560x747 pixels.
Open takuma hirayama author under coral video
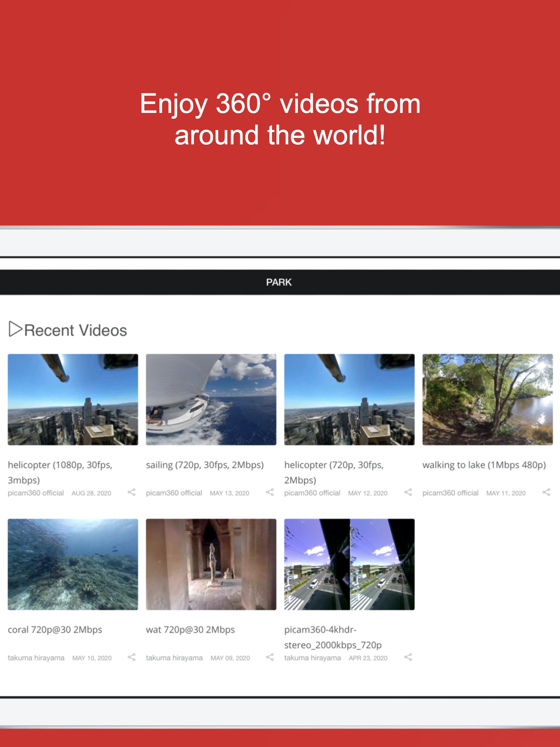tap(36, 658)
